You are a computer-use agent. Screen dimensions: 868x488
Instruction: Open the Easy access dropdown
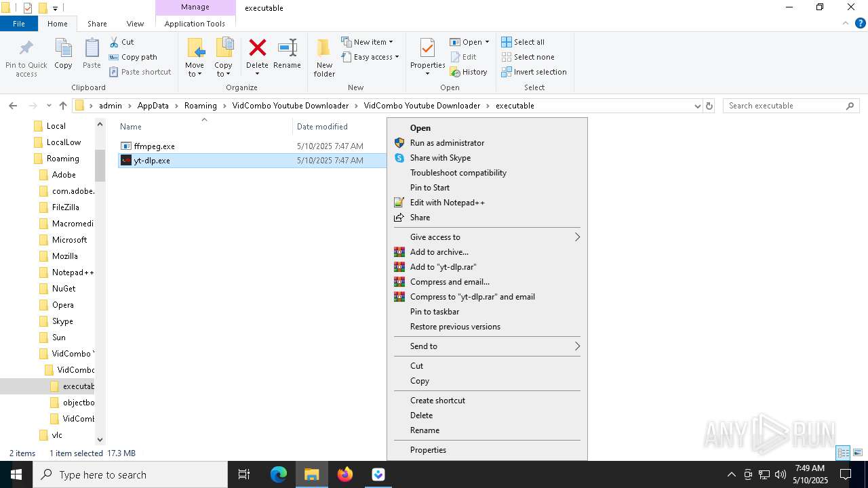point(370,57)
